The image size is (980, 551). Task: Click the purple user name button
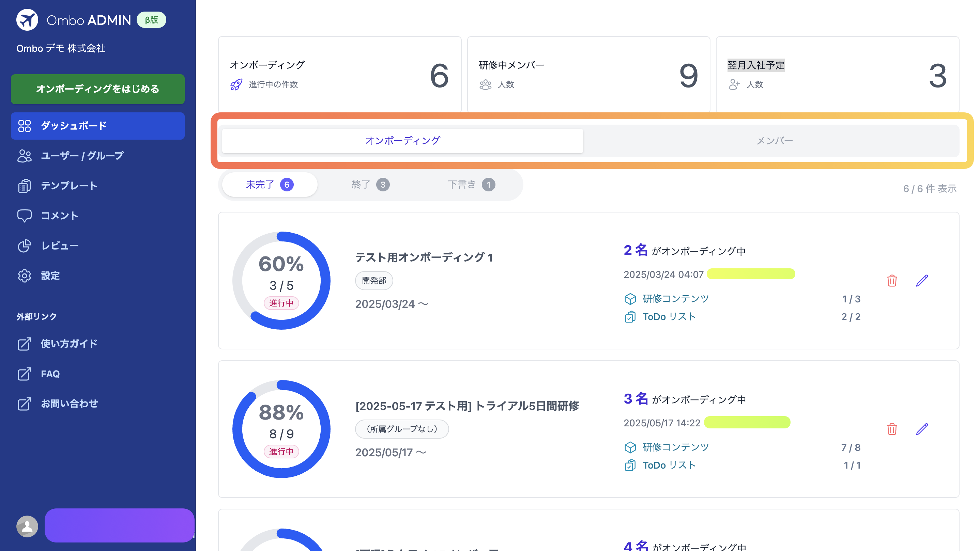(120, 525)
